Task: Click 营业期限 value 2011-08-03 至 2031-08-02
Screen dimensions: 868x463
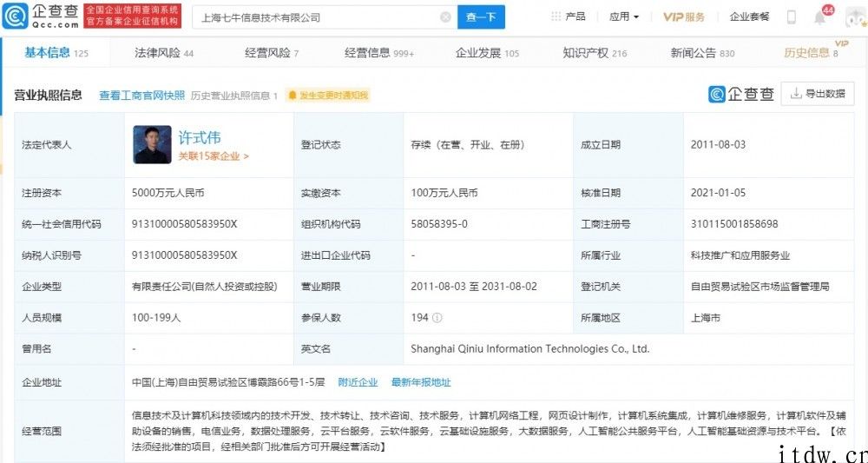Action: [474, 287]
